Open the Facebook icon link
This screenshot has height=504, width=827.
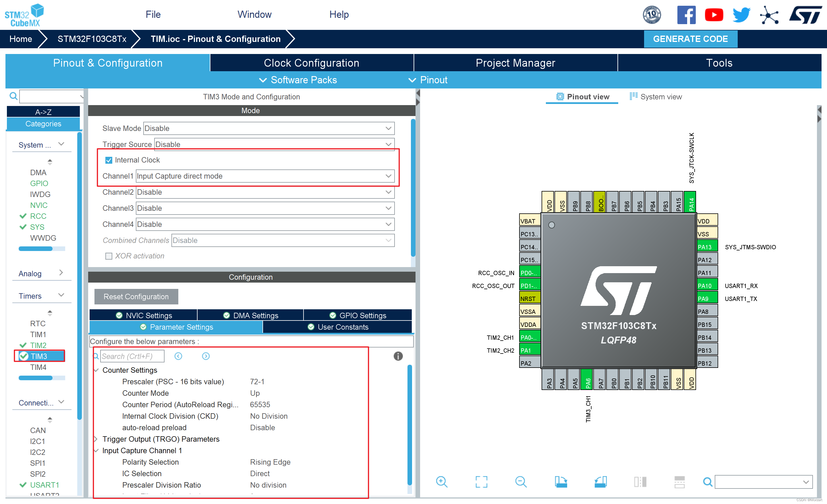[x=686, y=15]
